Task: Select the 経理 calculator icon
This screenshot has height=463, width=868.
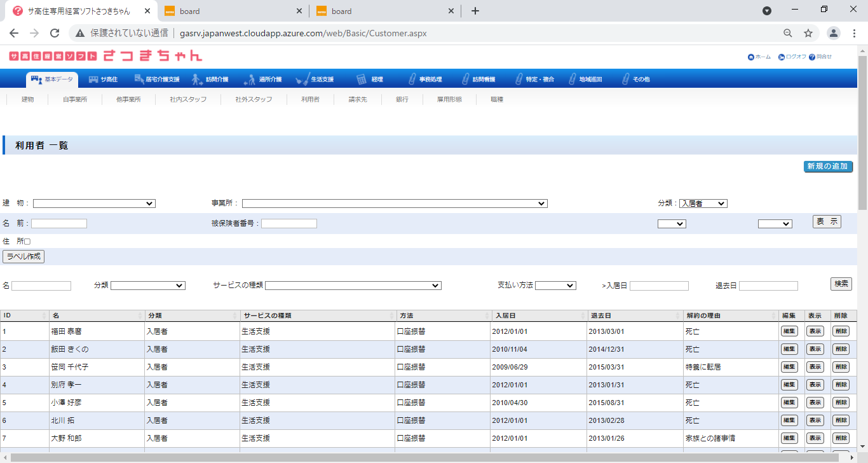Action: click(362, 79)
